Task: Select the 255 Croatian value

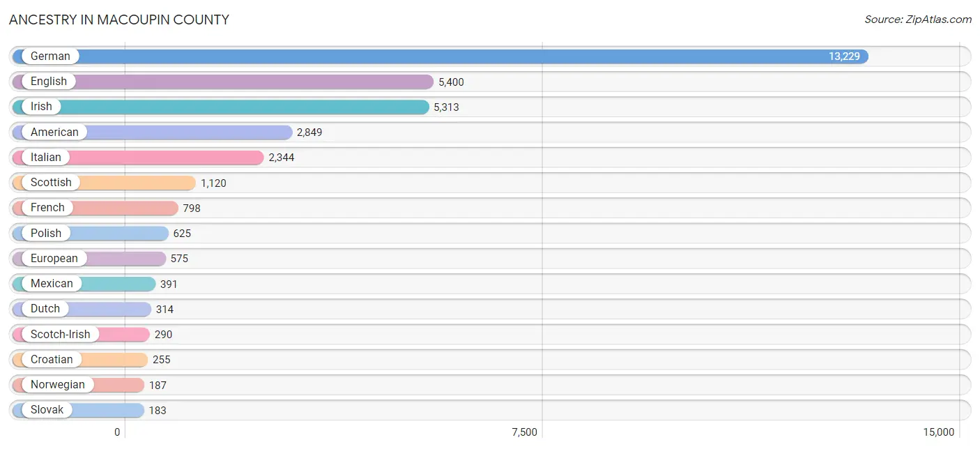Action: click(162, 360)
